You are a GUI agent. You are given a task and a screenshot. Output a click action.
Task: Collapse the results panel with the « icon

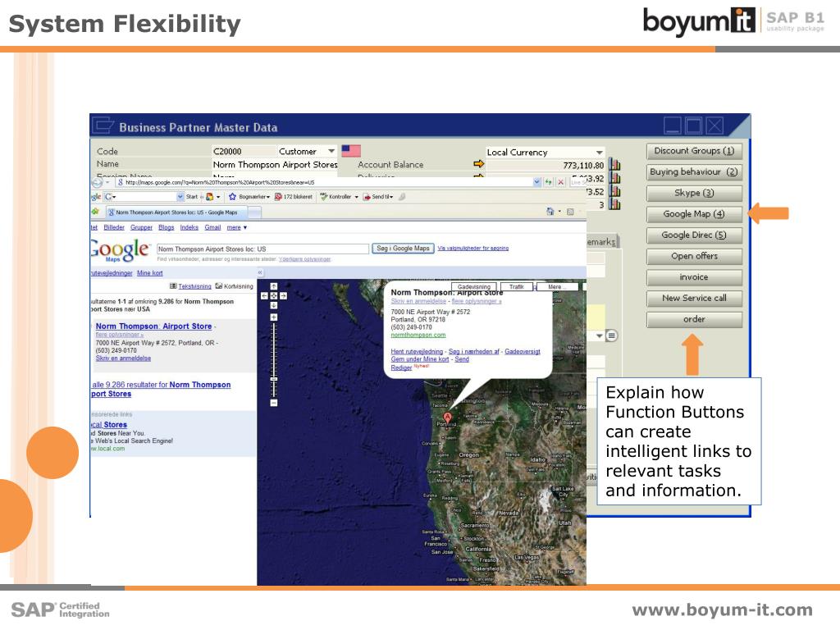(260, 272)
